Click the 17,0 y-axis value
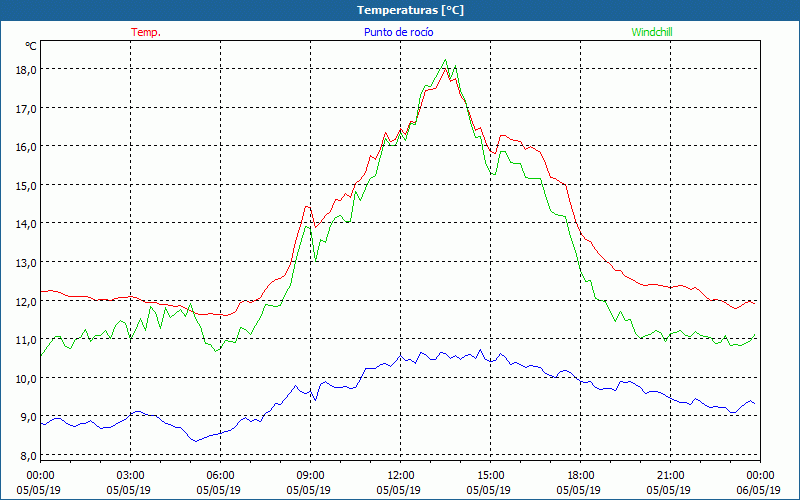Screen dimensions: 800x500 pos(26,109)
